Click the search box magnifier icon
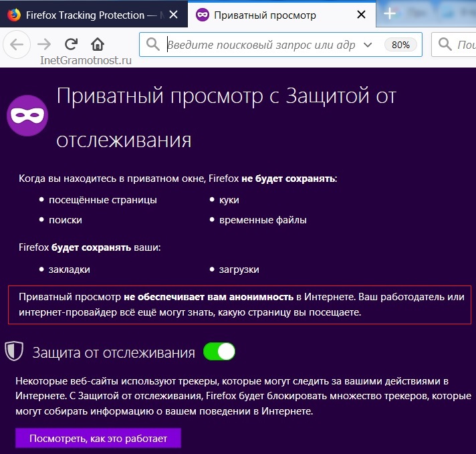Image resolution: width=476 pixels, height=454 pixels. click(445, 44)
